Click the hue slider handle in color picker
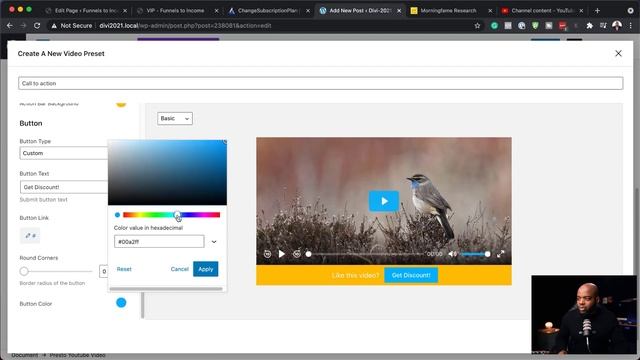 (x=177, y=215)
